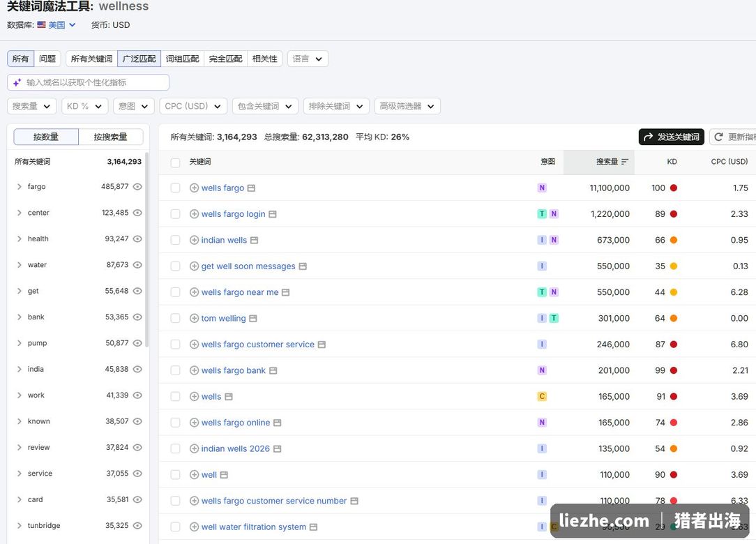Switch to 词组匹配 match type
The image size is (756, 544).
[182, 59]
